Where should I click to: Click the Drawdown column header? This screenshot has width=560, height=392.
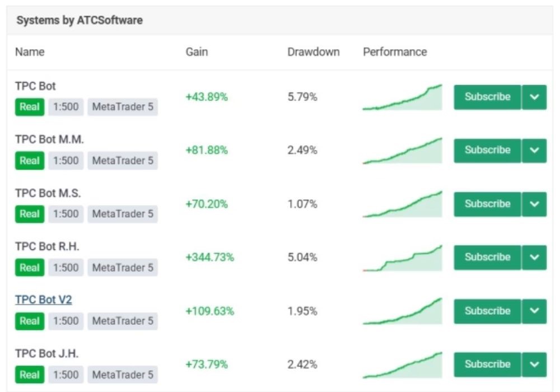[x=313, y=52]
